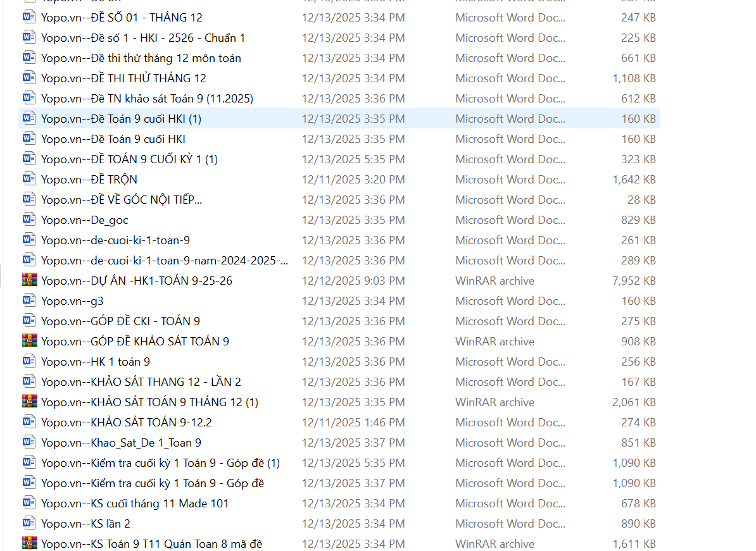Click the WinRAR icon of DỰ ÁN -HK1-TOÁN 9-25-26
The height and width of the screenshot is (551, 756).
(x=29, y=280)
